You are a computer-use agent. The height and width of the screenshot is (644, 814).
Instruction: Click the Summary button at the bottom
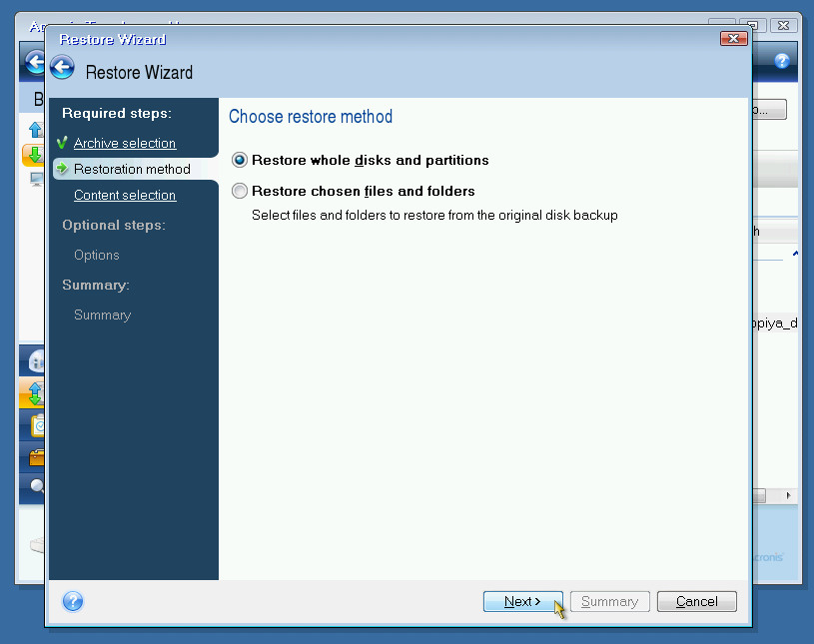tap(609, 601)
